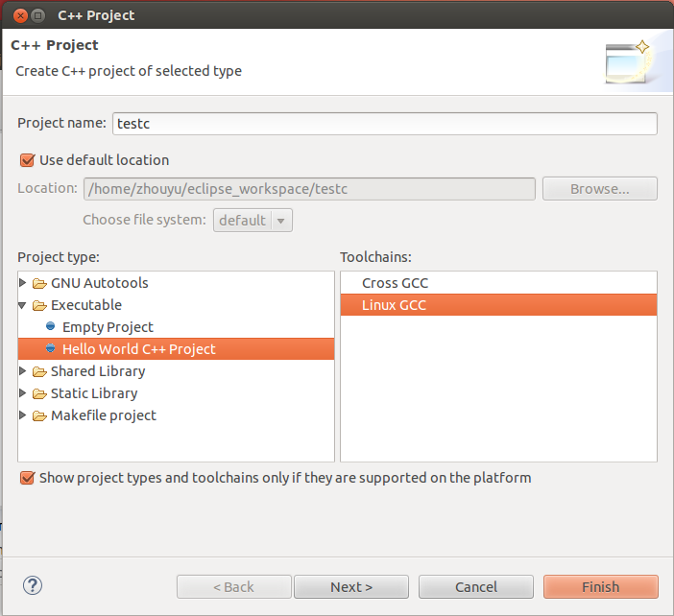Click the Empty Project bullet icon
The width and height of the screenshot is (674, 616).
[x=51, y=327]
